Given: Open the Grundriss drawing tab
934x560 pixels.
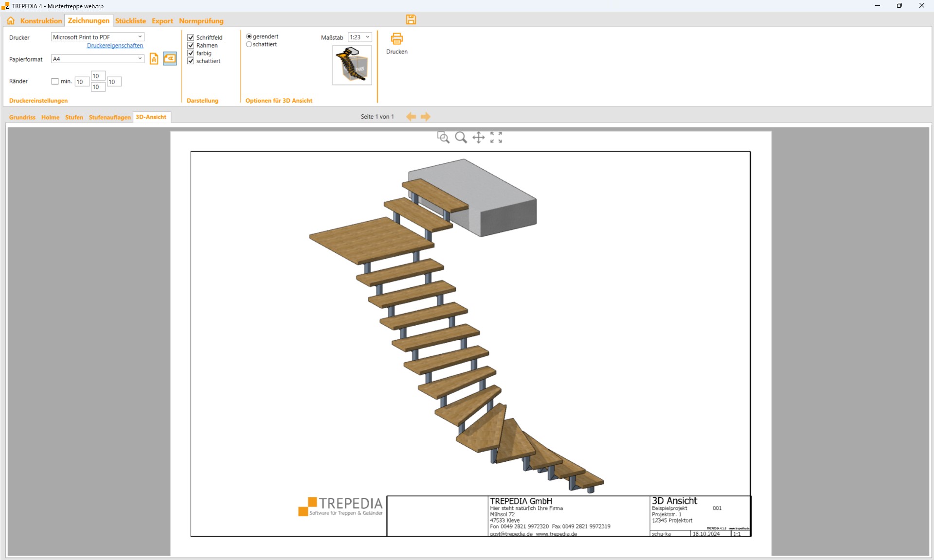Looking at the screenshot, I should tap(22, 117).
